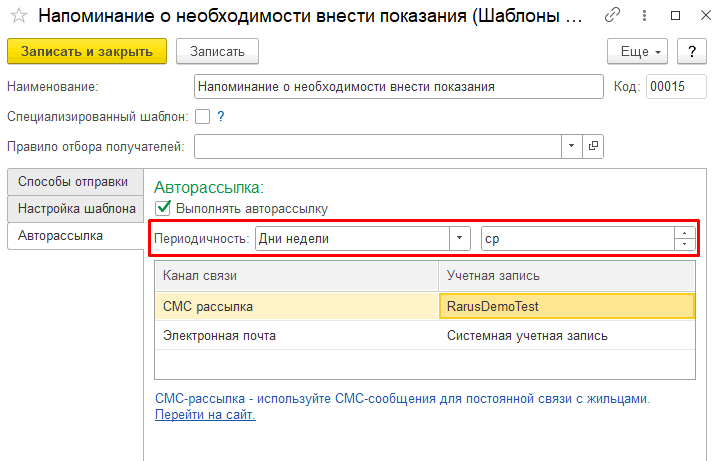This screenshot has width=718, height=461.
Task: Copy link to this form with the chain icon
Action: coord(612,16)
